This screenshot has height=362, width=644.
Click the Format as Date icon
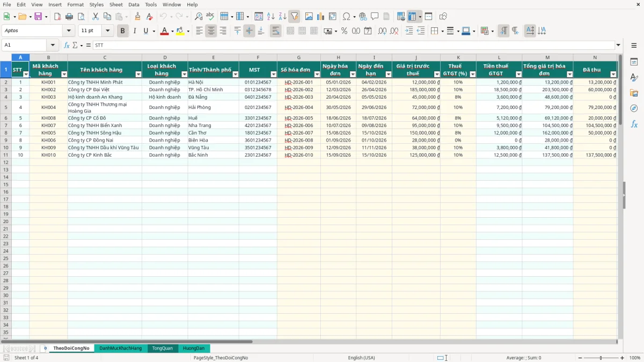(x=368, y=31)
